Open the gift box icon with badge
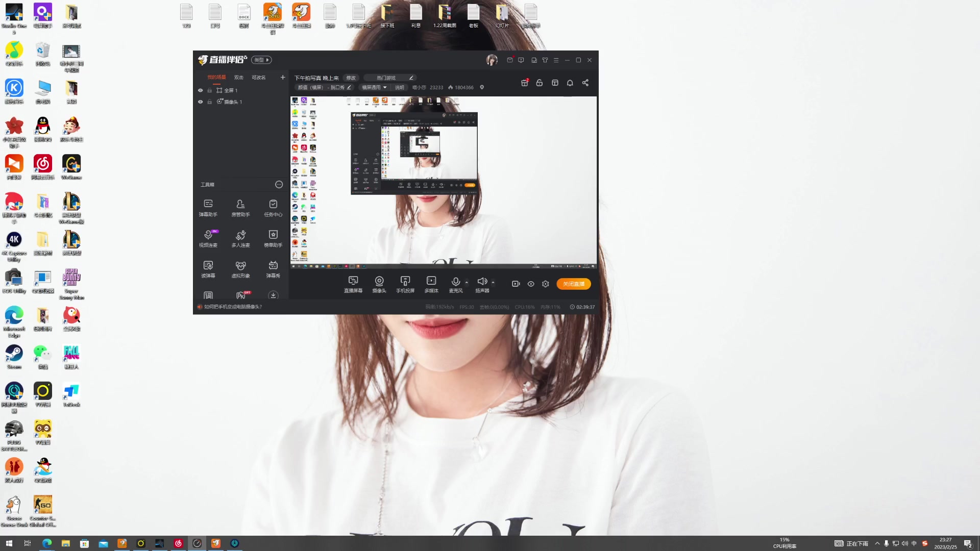The image size is (980, 551). (x=524, y=83)
